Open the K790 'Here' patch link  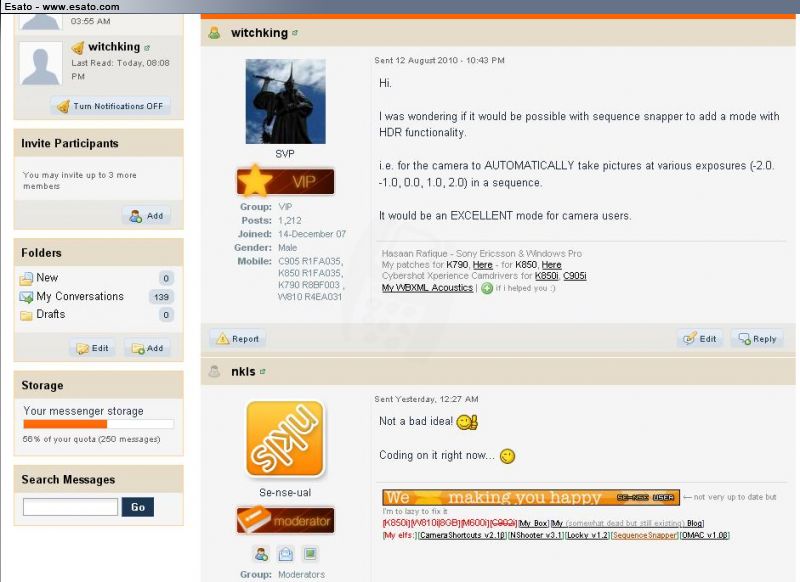[x=483, y=265]
